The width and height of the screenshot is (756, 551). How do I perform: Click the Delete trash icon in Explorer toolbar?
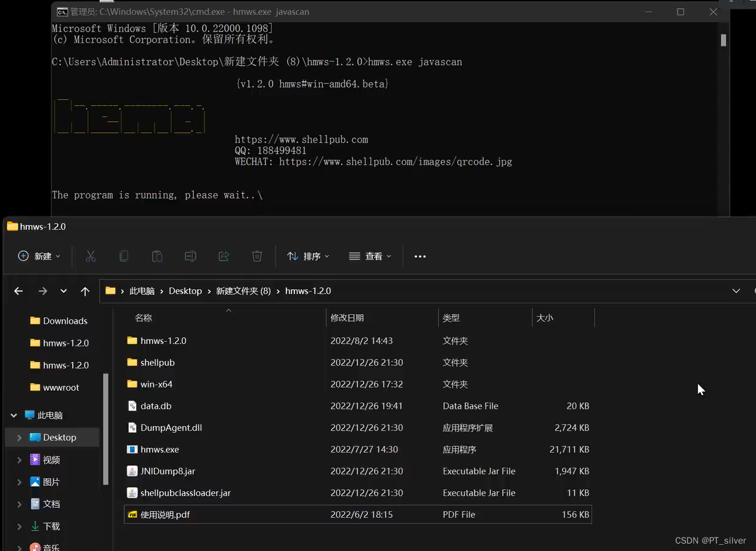tap(257, 256)
